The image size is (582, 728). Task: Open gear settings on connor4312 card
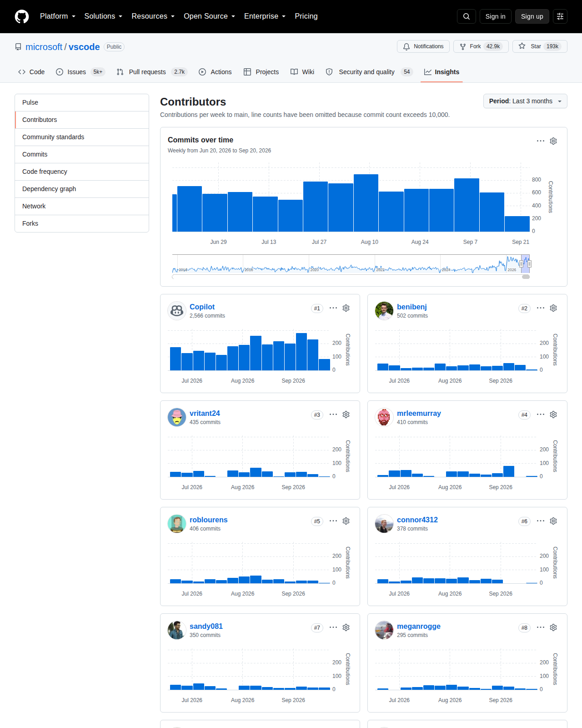[x=553, y=521]
